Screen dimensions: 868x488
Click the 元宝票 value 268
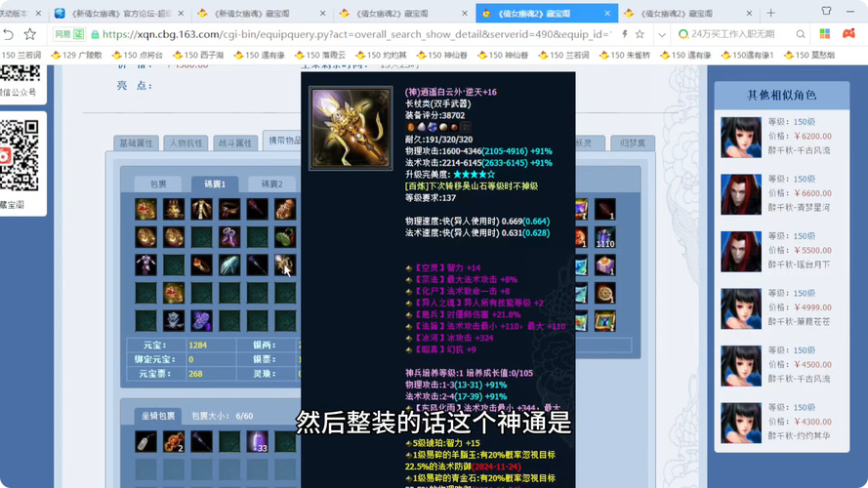tap(195, 374)
